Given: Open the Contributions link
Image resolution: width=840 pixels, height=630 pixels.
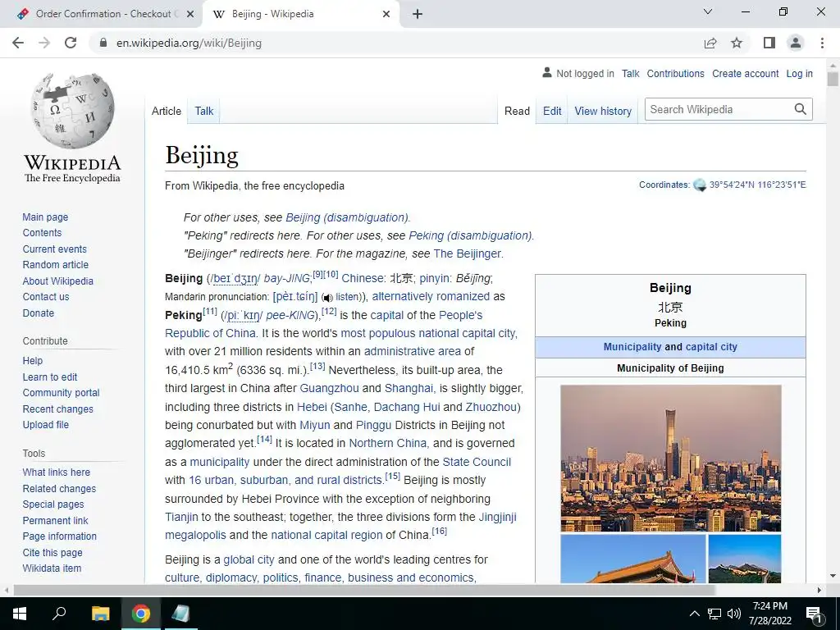Looking at the screenshot, I should [x=675, y=73].
